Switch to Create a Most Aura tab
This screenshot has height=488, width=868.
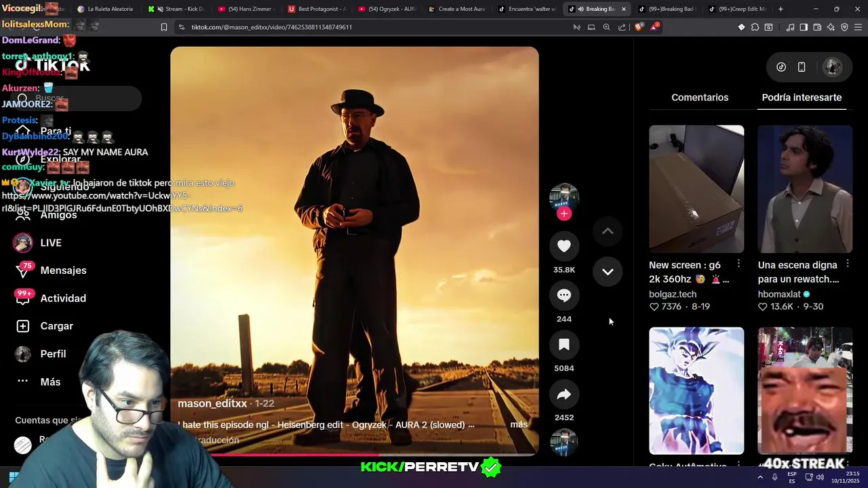point(458,9)
